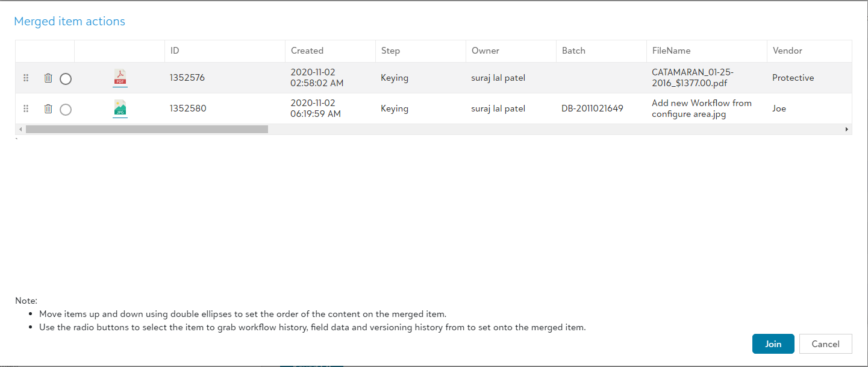Click the horizontal scrollbar thumb

(146, 129)
